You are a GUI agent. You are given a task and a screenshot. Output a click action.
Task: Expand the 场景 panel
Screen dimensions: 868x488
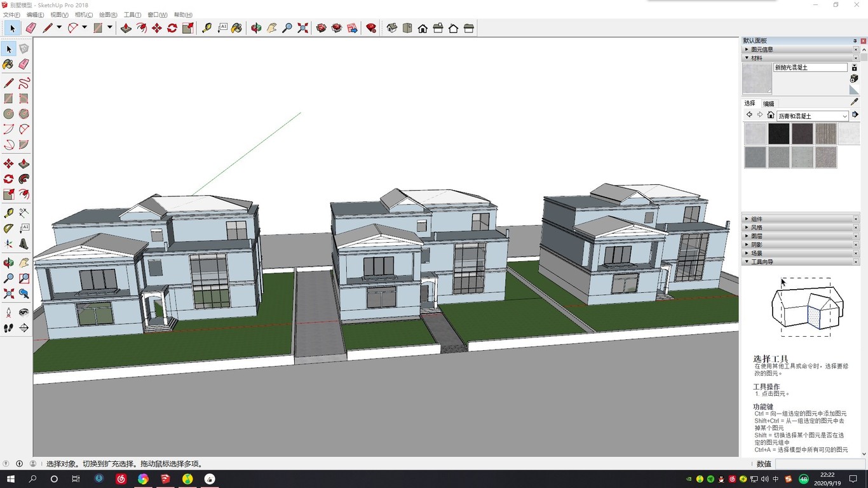[799, 253]
